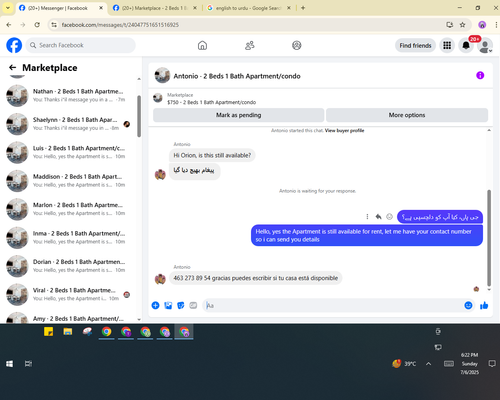Open the notifications bell
Image resolution: width=500 pixels, height=400 pixels.
click(x=466, y=45)
